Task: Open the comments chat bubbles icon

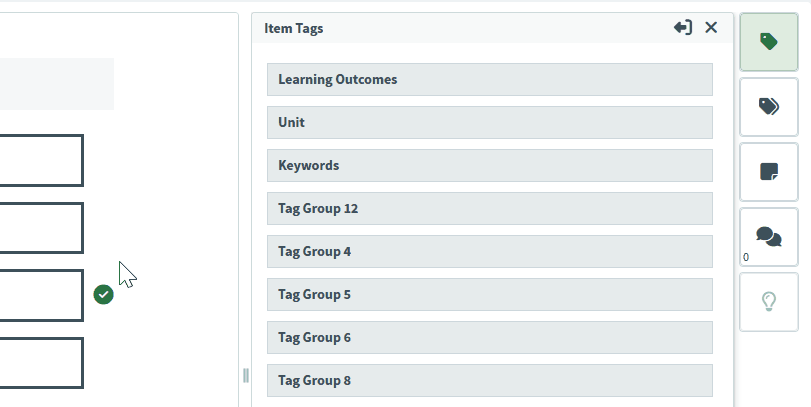Action: [768, 237]
